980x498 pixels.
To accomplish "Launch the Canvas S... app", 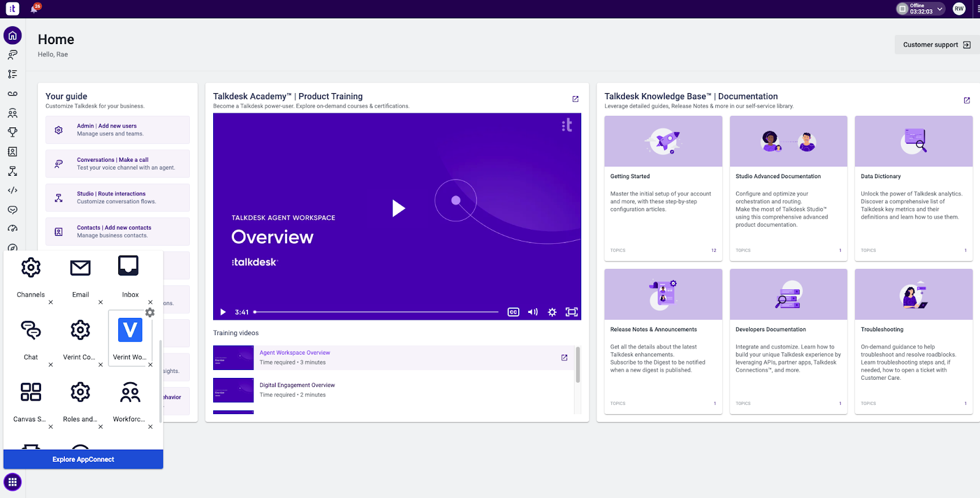I will coord(31,401).
